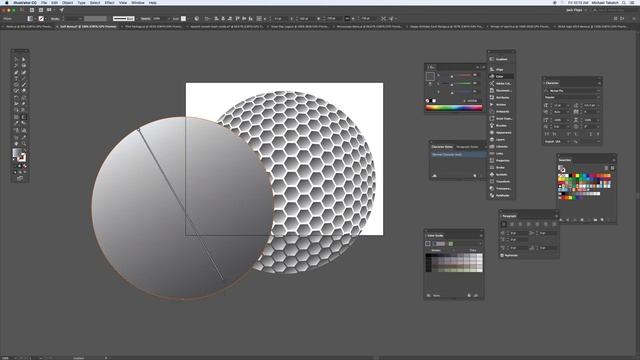Image resolution: width=640 pixels, height=360 pixels.
Task: Switch Swatches panel to list view
Action: point(606,168)
